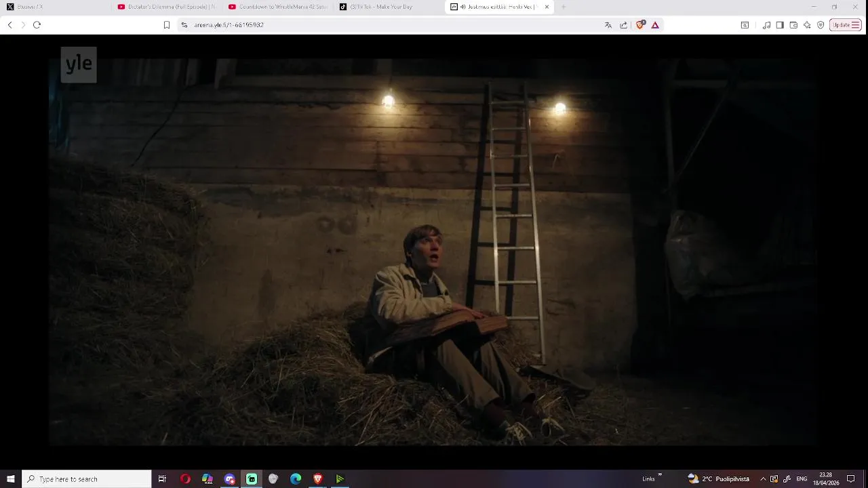This screenshot has height=488, width=868.
Task: Switch to Brave browser in taskbar
Action: pyautogui.click(x=317, y=479)
